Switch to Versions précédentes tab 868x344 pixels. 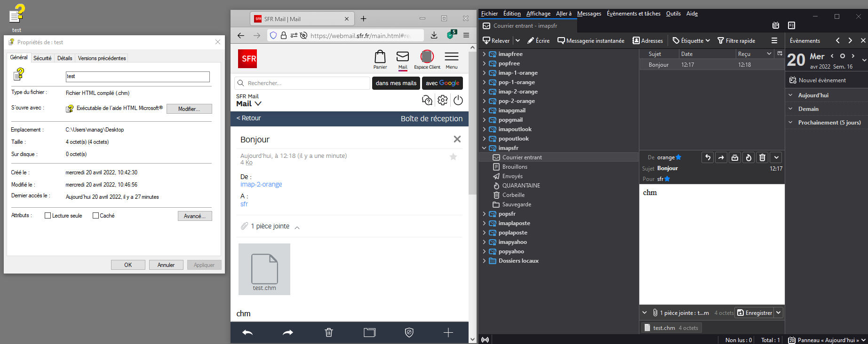[x=102, y=58]
